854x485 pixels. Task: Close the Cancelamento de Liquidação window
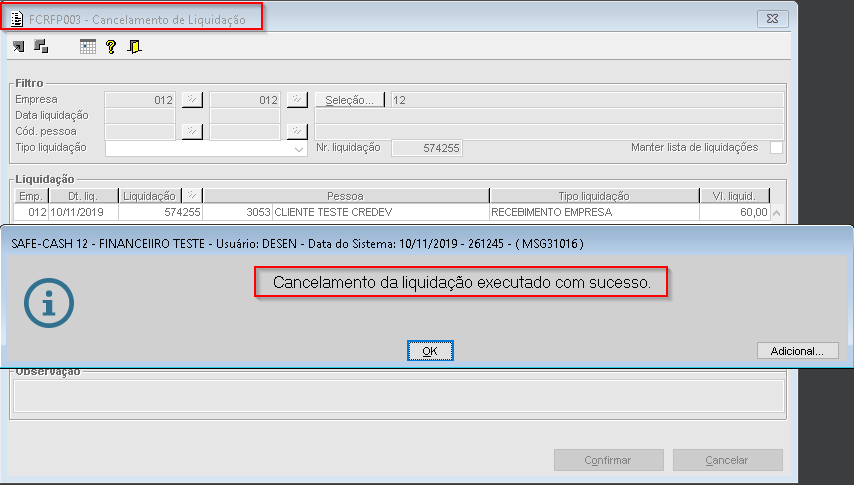[x=772, y=19]
